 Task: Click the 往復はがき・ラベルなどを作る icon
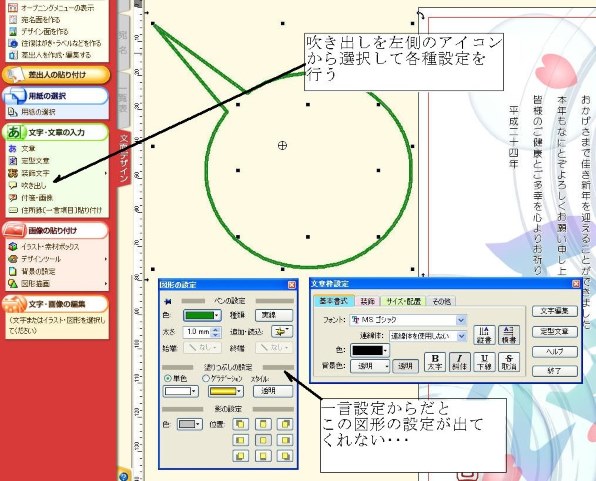tap(13, 43)
